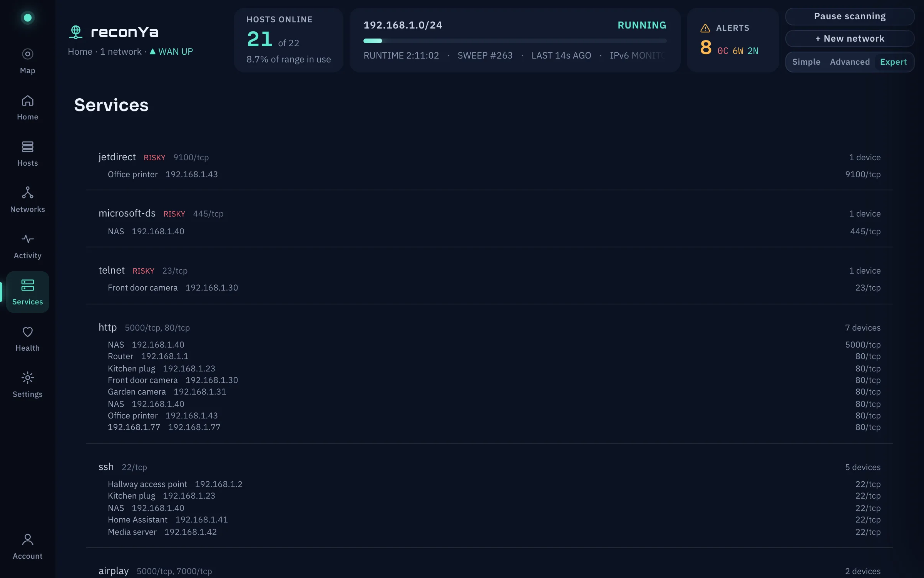The height and width of the screenshot is (578, 924).
Task: Select Office printer under jetdirect
Action: pyautogui.click(x=494, y=175)
